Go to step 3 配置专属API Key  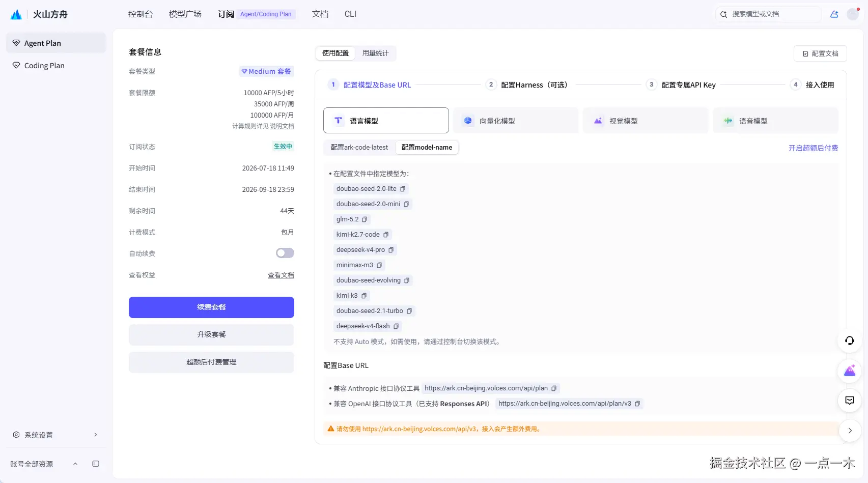[x=681, y=85]
